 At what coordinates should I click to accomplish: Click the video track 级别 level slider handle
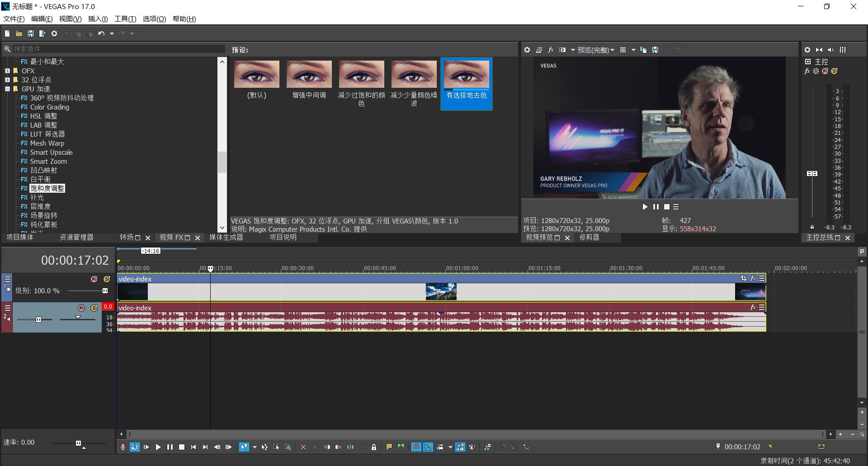[105, 291]
